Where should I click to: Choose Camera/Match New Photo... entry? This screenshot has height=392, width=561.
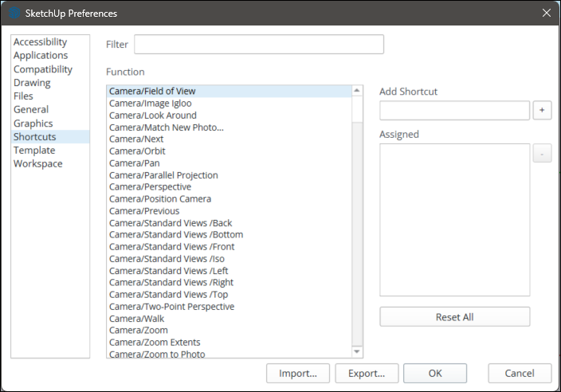coord(229,127)
